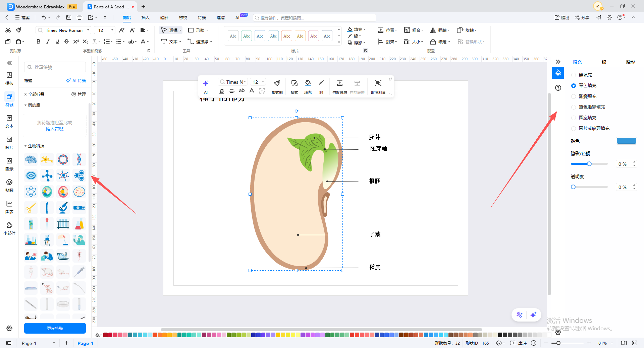Click the 分享 share button

pos(582,17)
